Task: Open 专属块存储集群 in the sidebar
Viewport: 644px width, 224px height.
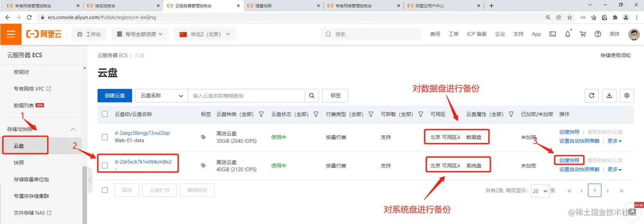Action: pos(31,196)
